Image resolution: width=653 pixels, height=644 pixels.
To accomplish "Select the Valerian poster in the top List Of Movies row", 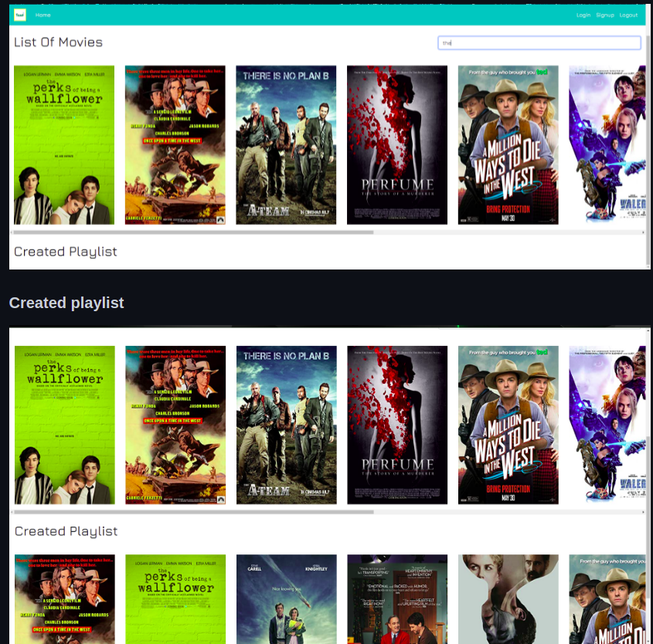I will coord(607,144).
